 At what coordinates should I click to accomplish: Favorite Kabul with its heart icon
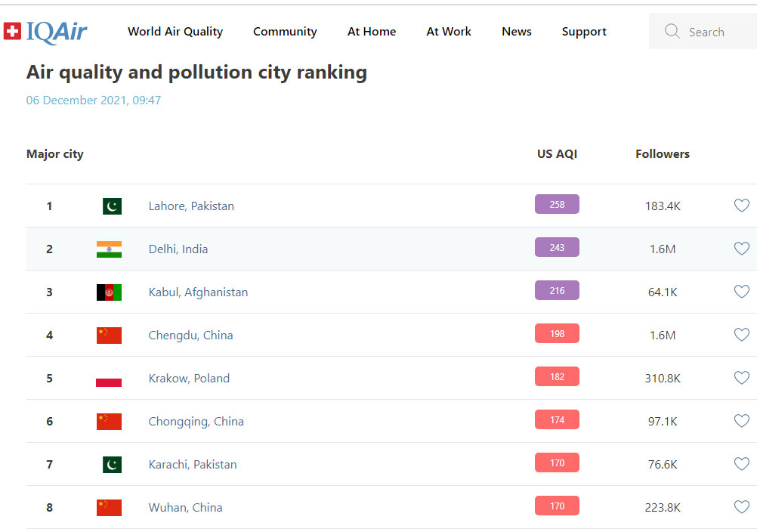742,292
